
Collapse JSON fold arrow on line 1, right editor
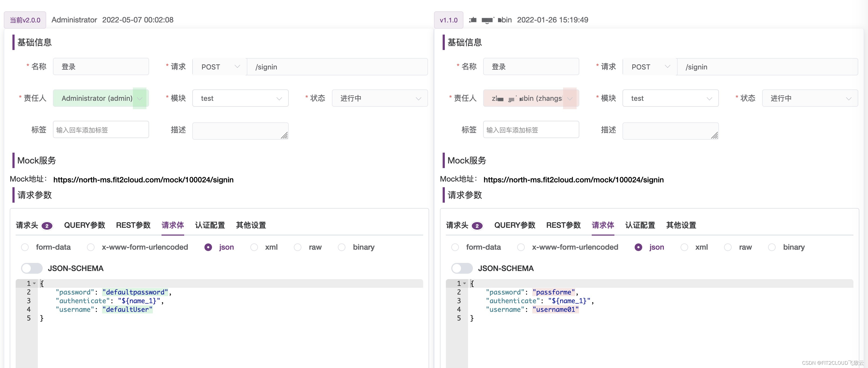pos(465,283)
